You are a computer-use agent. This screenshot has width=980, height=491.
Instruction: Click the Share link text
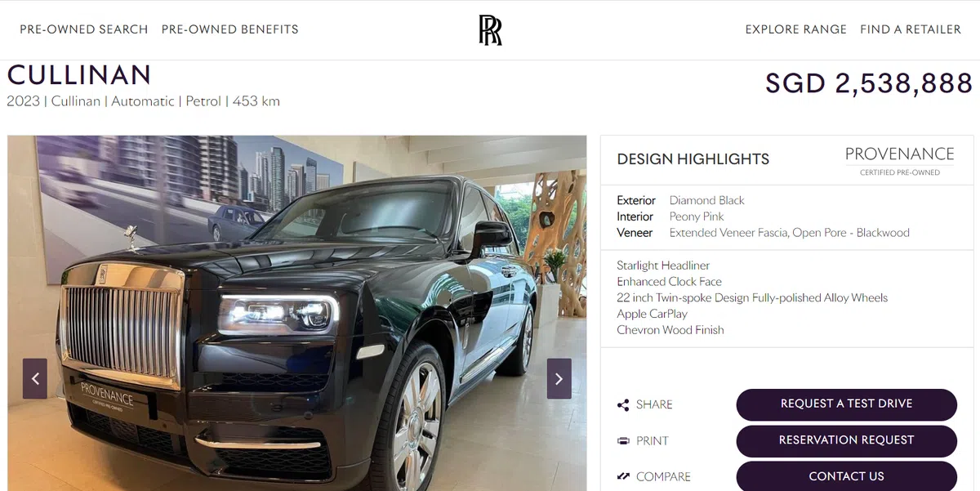[x=654, y=404]
